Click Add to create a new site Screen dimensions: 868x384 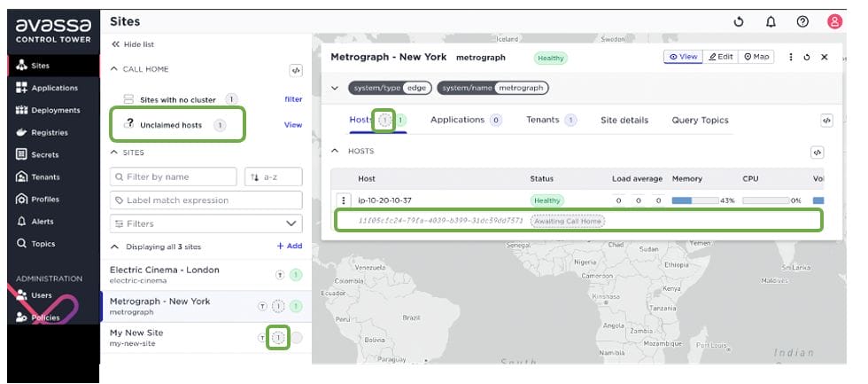pyautogui.click(x=290, y=246)
